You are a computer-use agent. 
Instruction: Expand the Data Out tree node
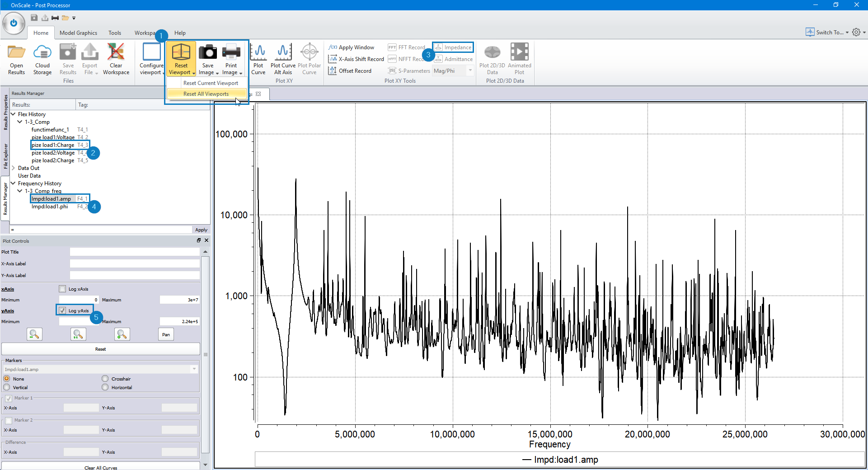tap(13, 168)
